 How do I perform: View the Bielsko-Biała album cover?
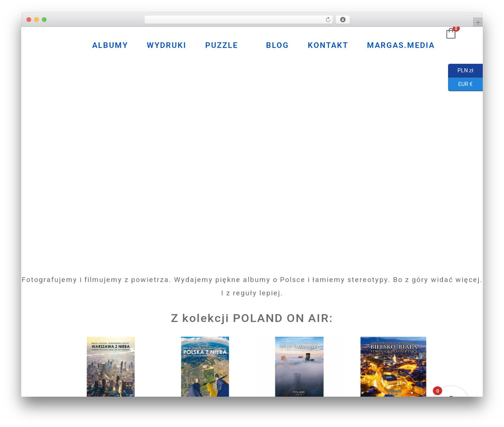(393, 367)
